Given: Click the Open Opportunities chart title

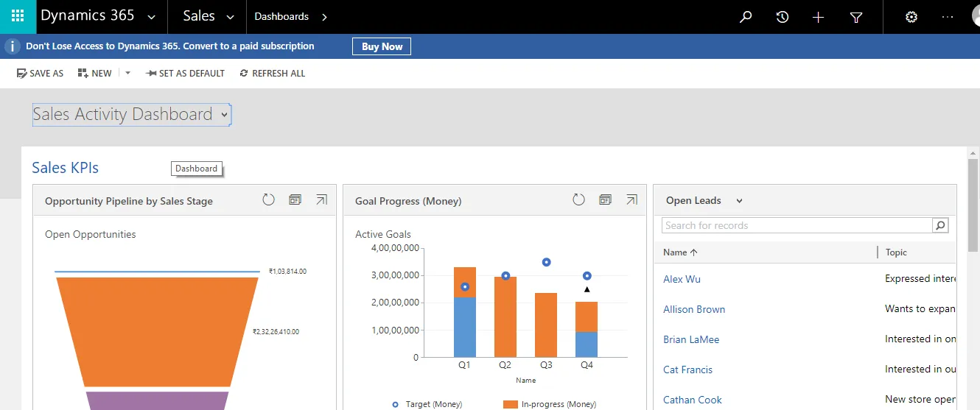Looking at the screenshot, I should (x=91, y=234).
